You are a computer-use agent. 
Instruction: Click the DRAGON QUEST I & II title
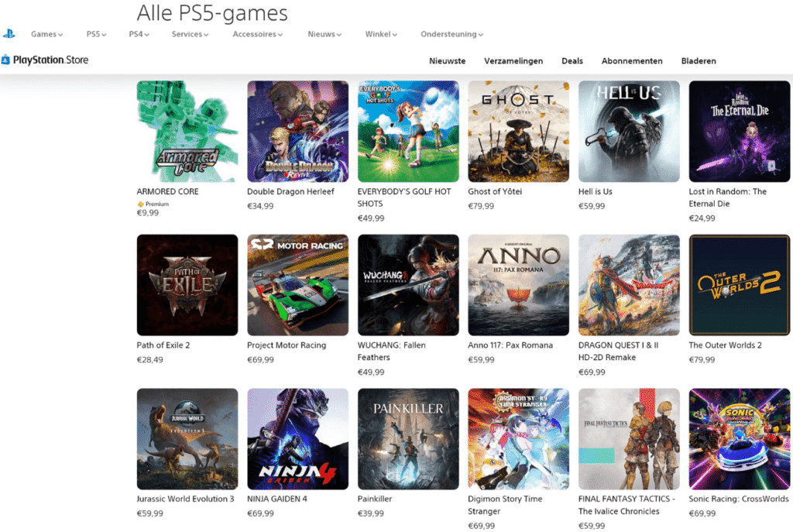point(619,352)
